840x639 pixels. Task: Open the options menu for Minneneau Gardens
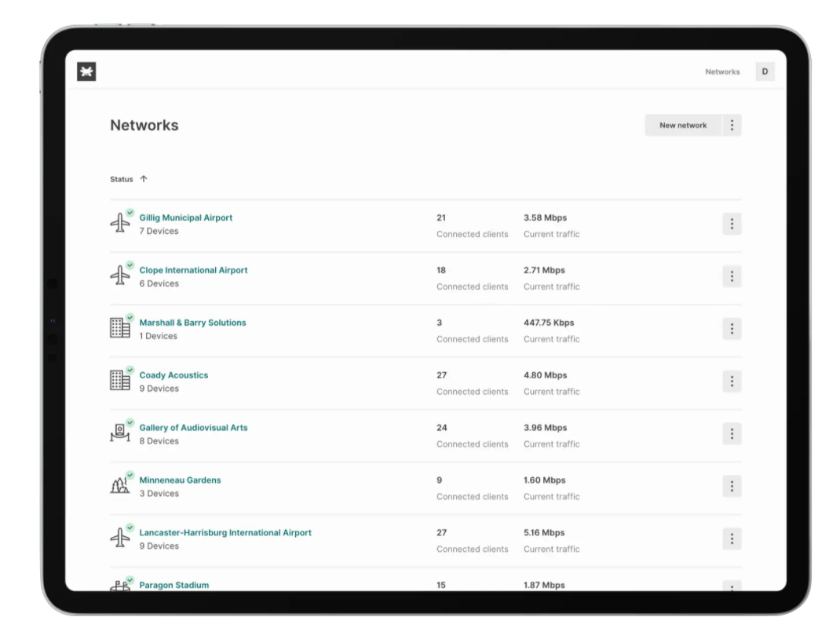(732, 487)
